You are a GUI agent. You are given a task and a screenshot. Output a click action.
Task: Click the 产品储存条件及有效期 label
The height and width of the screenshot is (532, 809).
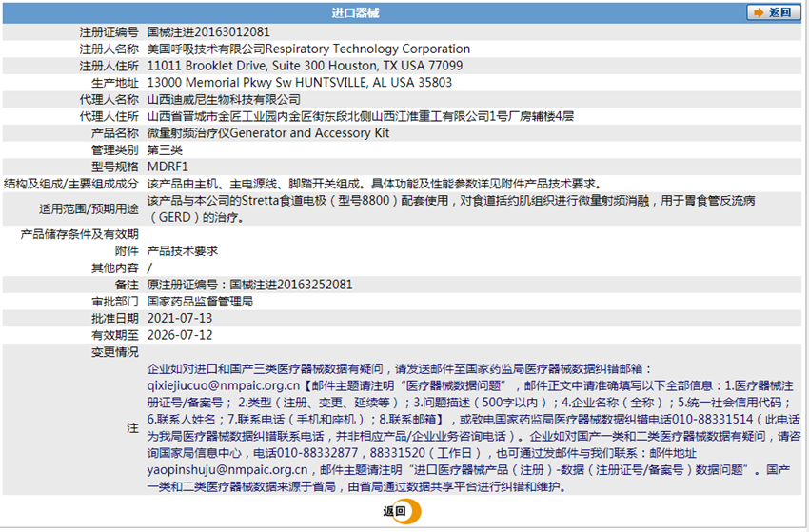79,234
